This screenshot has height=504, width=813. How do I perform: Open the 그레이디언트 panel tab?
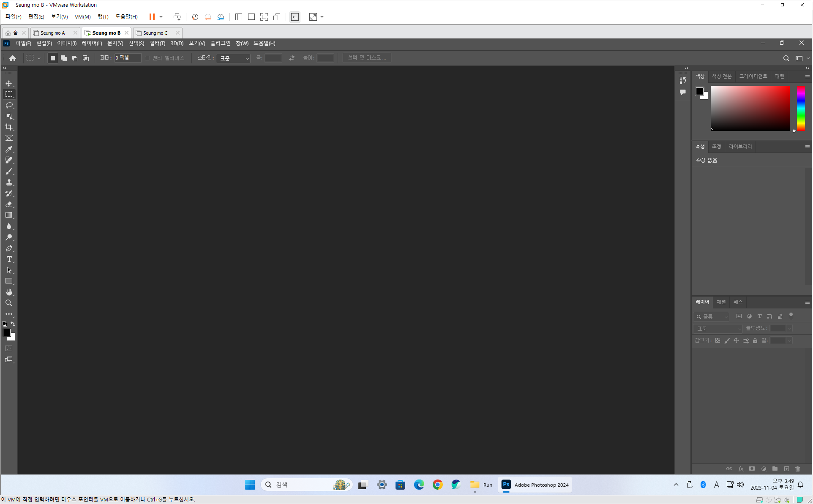[753, 76]
